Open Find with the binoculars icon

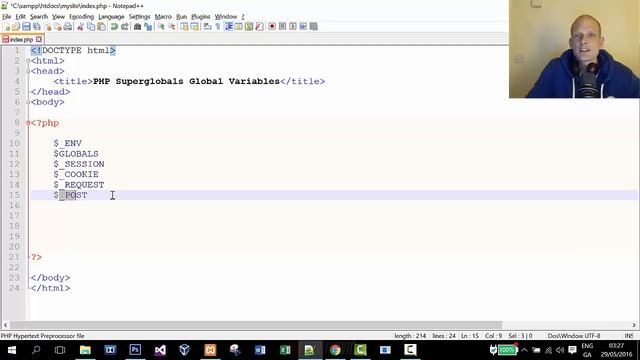pos(138,27)
